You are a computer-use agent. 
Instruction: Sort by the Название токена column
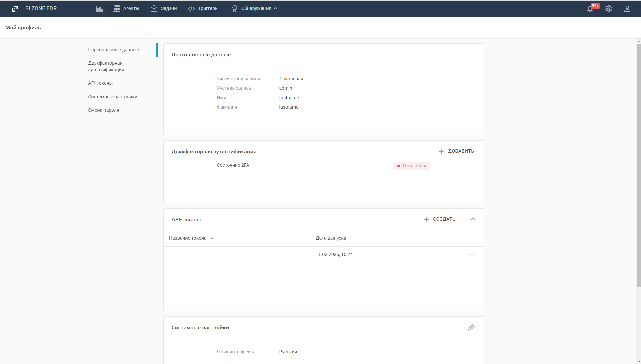[x=188, y=238]
